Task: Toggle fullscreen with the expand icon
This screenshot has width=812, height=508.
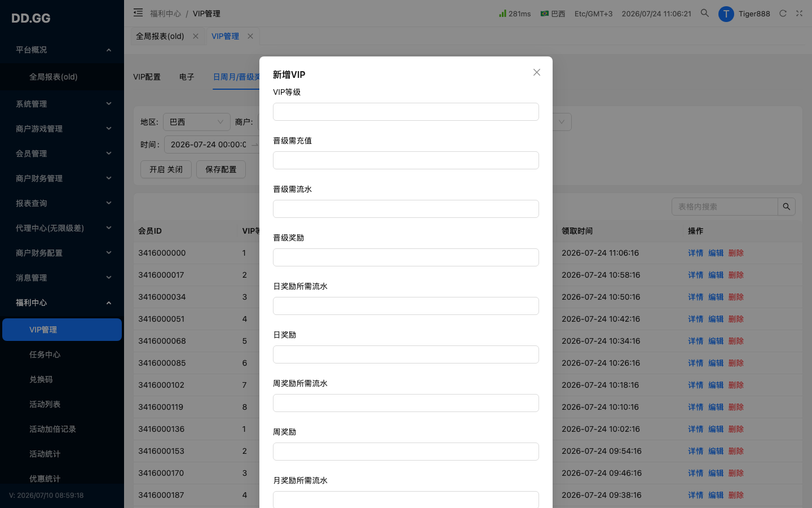Action: click(x=799, y=14)
